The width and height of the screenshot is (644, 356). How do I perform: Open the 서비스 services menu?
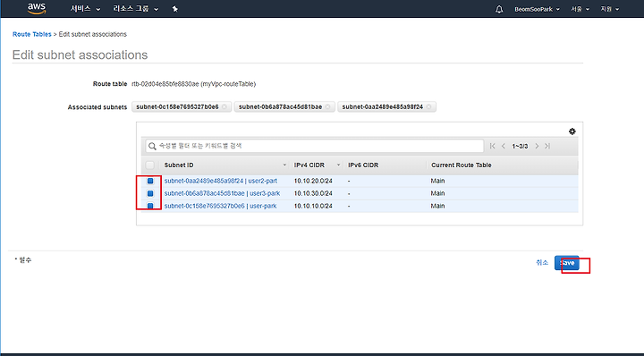[86, 9]
